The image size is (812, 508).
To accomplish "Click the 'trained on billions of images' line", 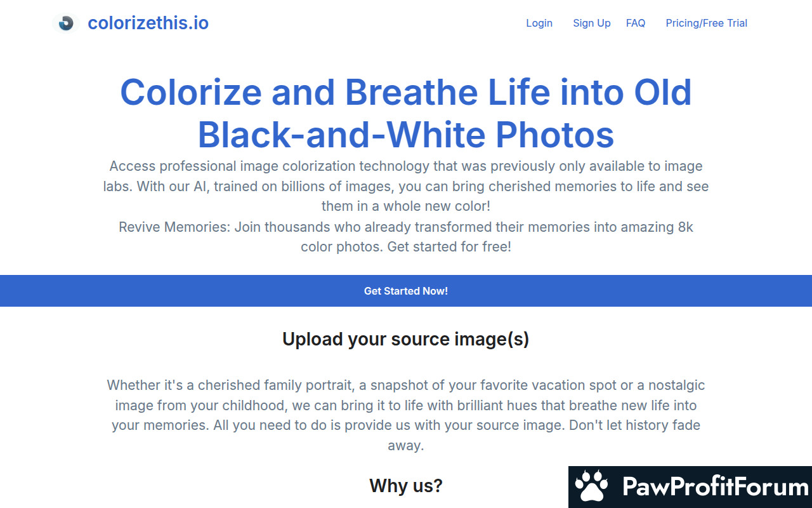I will pos(406,187).
